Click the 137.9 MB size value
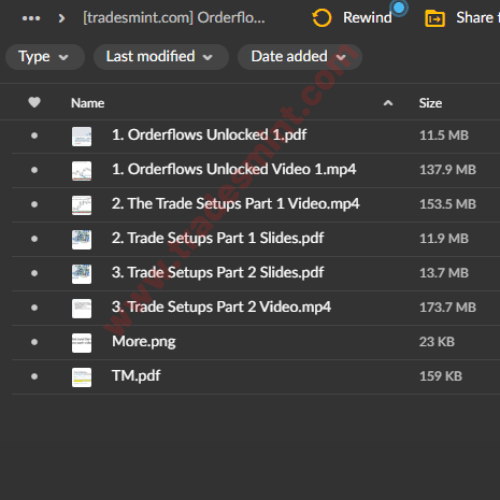 coord(448,170)
